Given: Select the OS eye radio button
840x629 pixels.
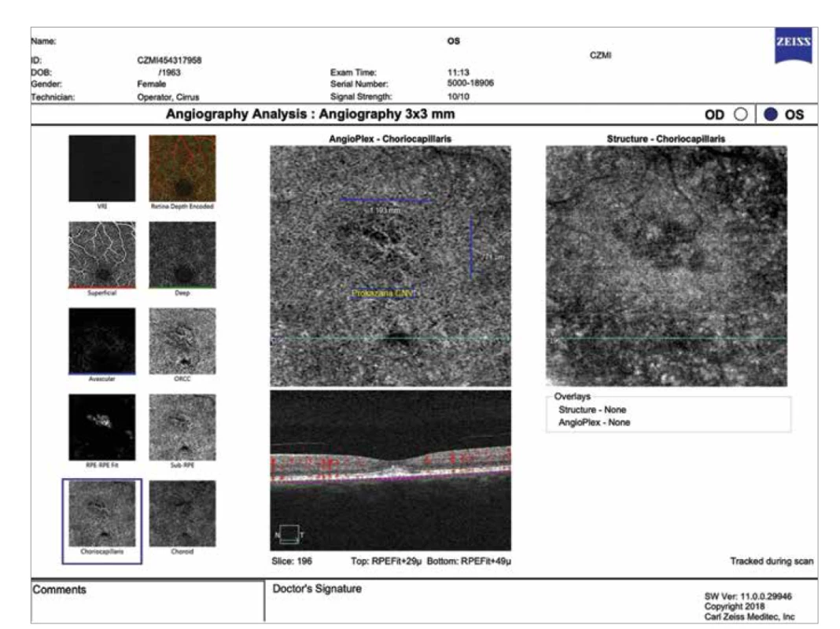Looking at the screenshot, I should (x=770, y=114).
